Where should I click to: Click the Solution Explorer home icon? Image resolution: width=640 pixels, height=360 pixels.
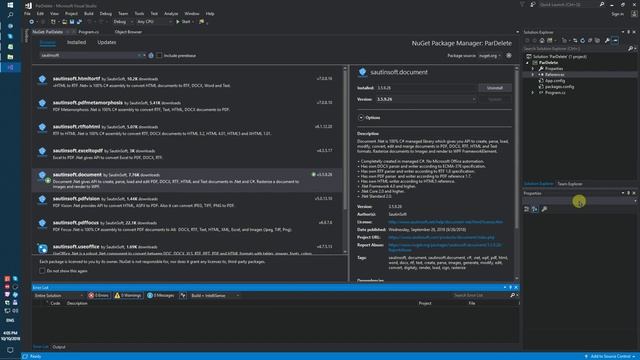pyautogui.click(x=542, y=40)
